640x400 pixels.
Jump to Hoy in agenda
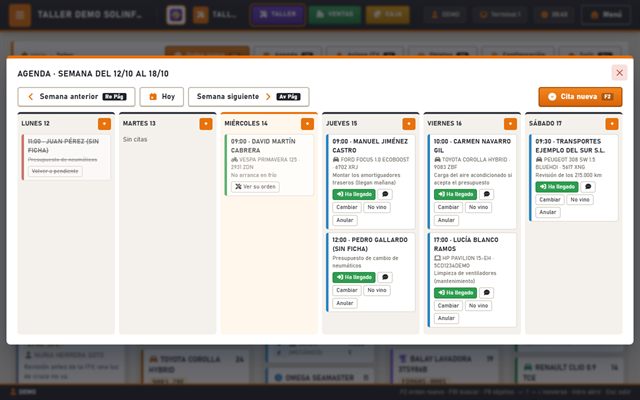[x=162, y=97]
